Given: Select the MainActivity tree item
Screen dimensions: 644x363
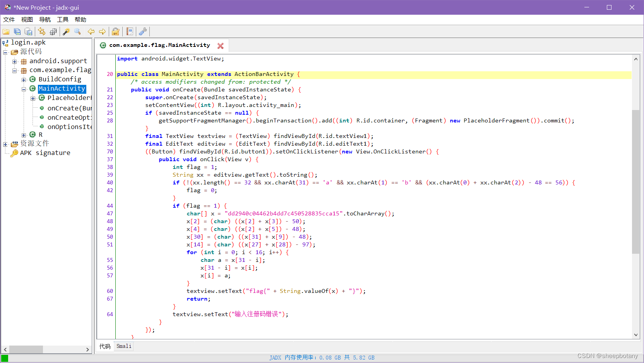Looking at the screenshot, I should pos(62,89).
